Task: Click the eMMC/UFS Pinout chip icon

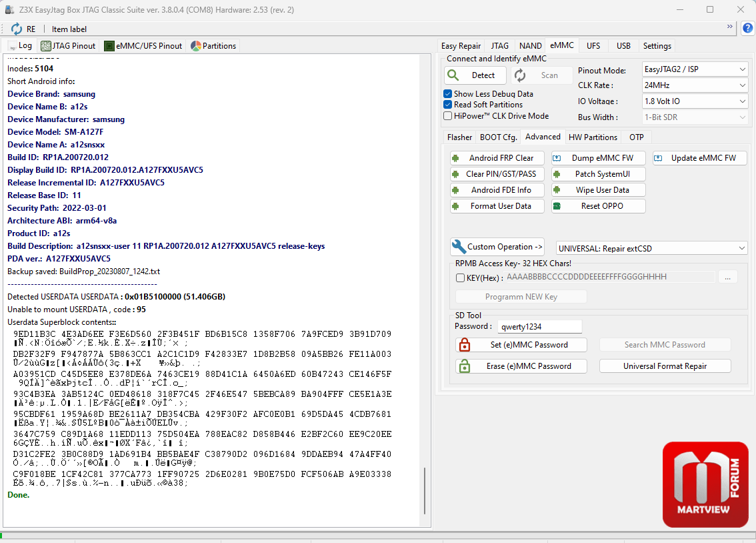Action: (109, 46)
